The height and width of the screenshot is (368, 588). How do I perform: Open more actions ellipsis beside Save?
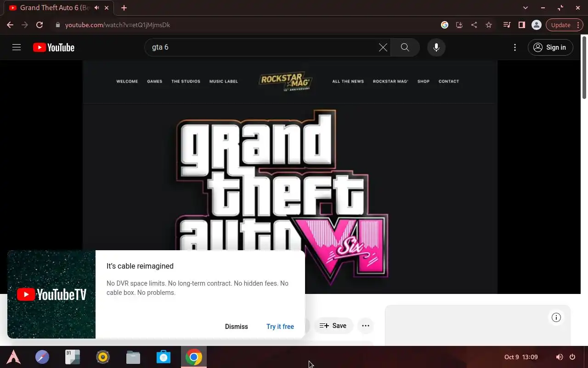coord(366,326)
